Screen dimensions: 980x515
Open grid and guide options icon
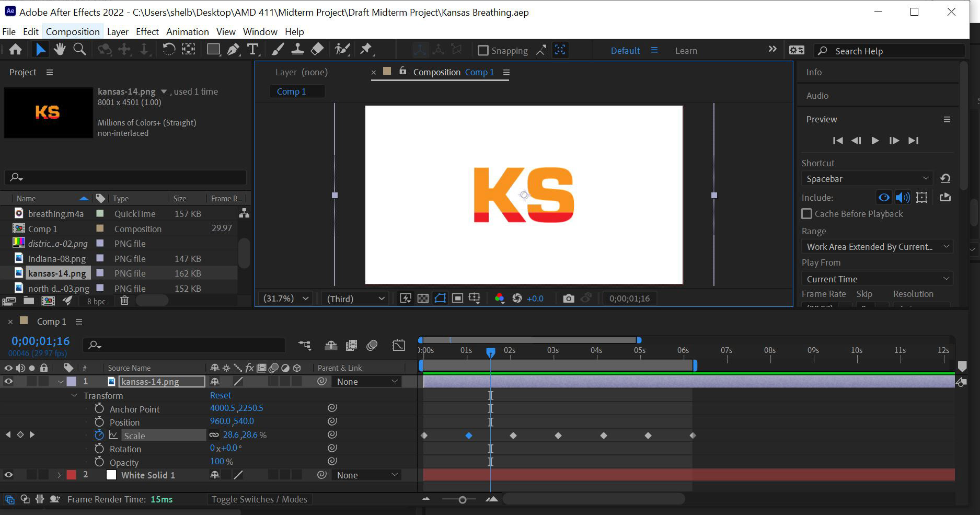tap(475, 299)
